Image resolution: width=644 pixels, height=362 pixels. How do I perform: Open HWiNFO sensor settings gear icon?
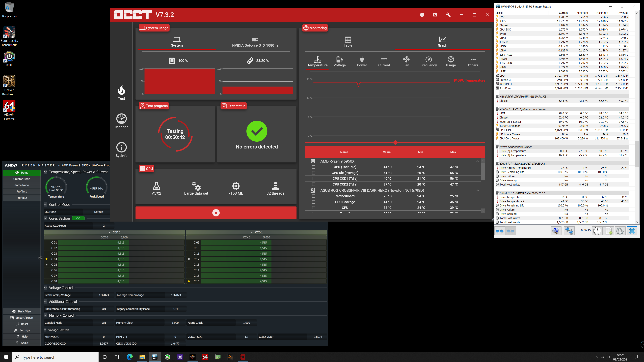(620, 231)
